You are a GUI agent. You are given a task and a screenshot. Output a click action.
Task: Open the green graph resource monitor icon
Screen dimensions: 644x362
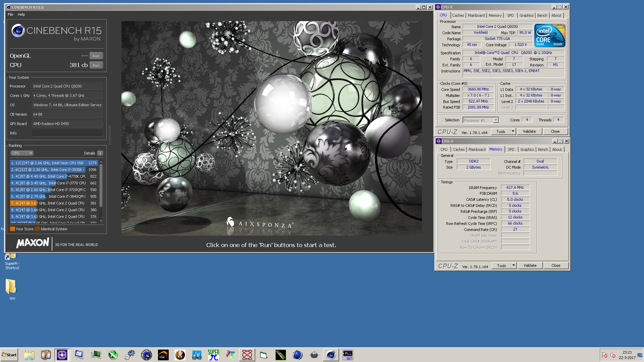[x=96, y=355]
